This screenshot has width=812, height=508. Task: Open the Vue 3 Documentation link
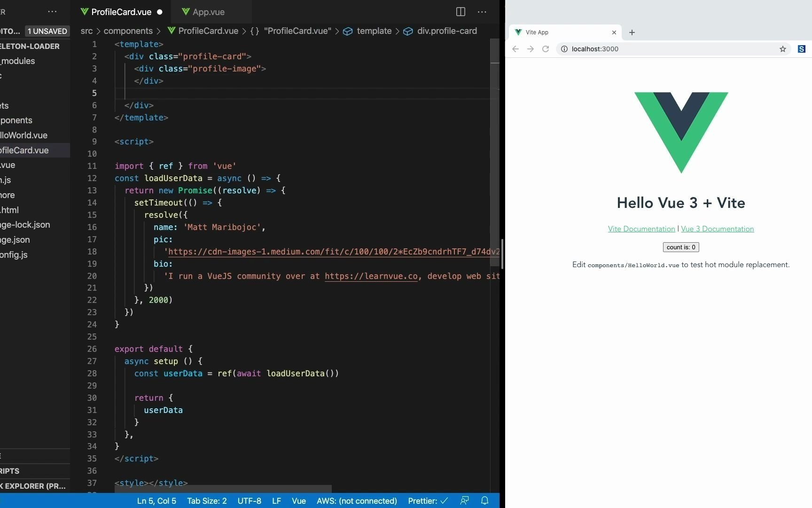(718, 229)
